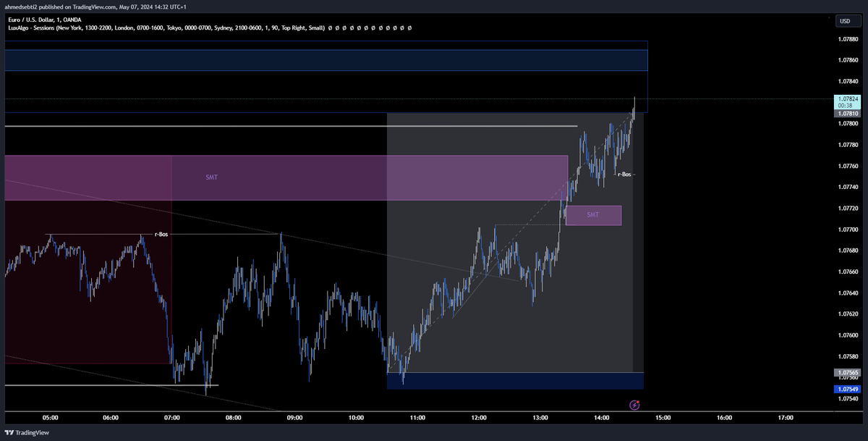Click the lightning bolt event icon
The image size is (868, 441).
tap(635, 405)
